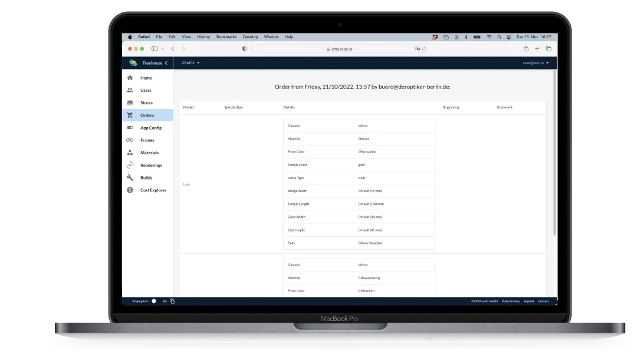Open the Develop menu

pyautogui.click(x=250, y=37)
